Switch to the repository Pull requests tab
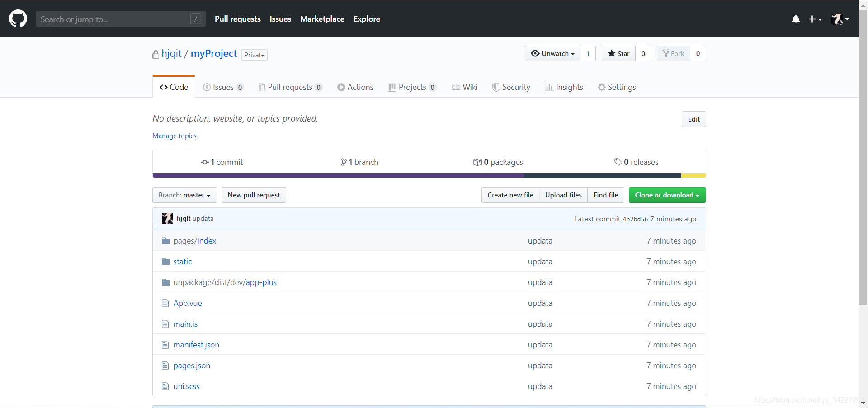 (x=290, y=87)
